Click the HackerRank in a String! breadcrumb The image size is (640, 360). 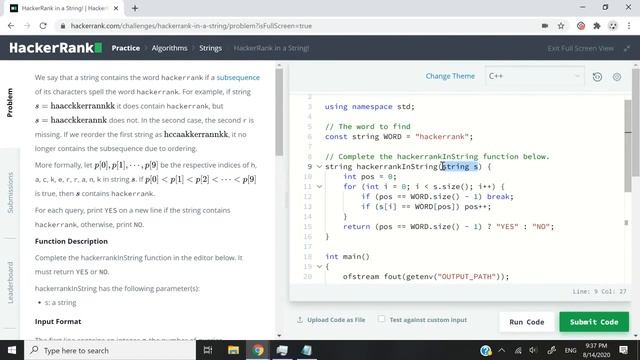[271, 48]
